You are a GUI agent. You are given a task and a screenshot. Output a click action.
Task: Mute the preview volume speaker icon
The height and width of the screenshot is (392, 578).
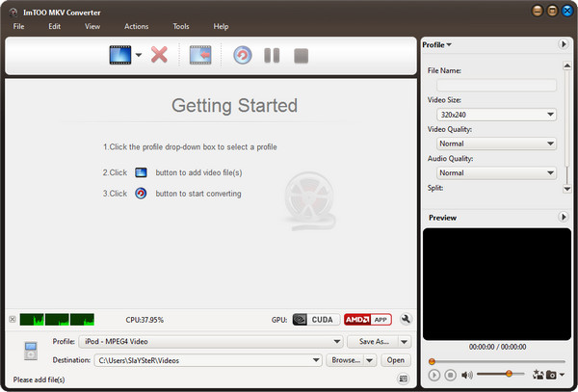[x=467, y=374]
